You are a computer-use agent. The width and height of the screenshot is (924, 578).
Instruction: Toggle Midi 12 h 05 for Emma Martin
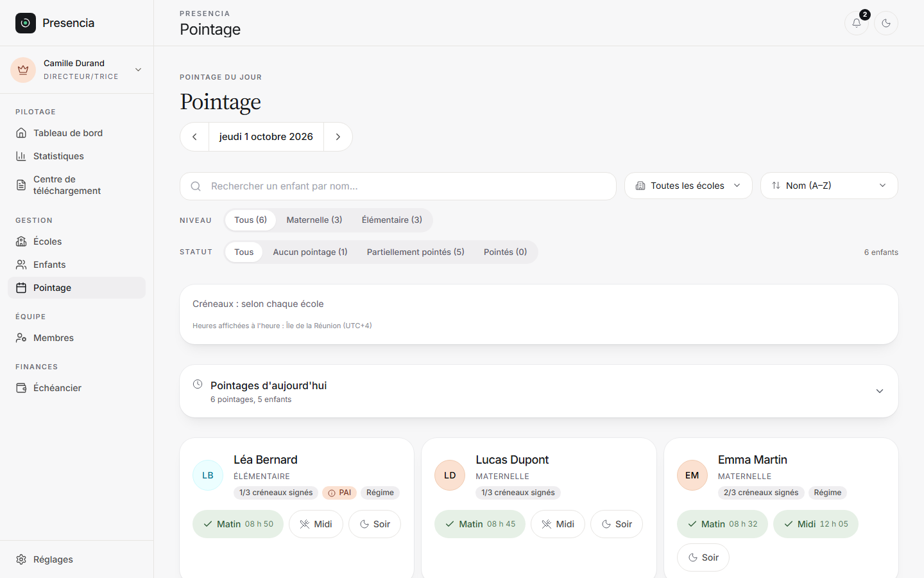[816, 524]
